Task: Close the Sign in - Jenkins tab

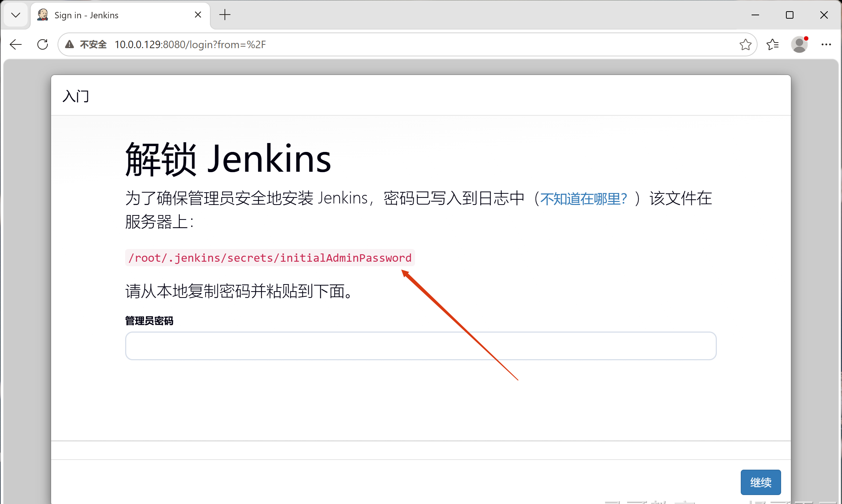Action: 198,15
